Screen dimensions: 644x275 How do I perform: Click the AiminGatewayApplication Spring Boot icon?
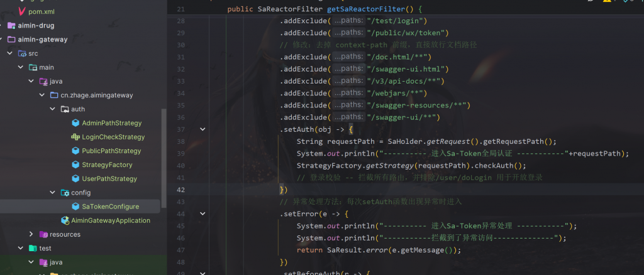[65, 220]
